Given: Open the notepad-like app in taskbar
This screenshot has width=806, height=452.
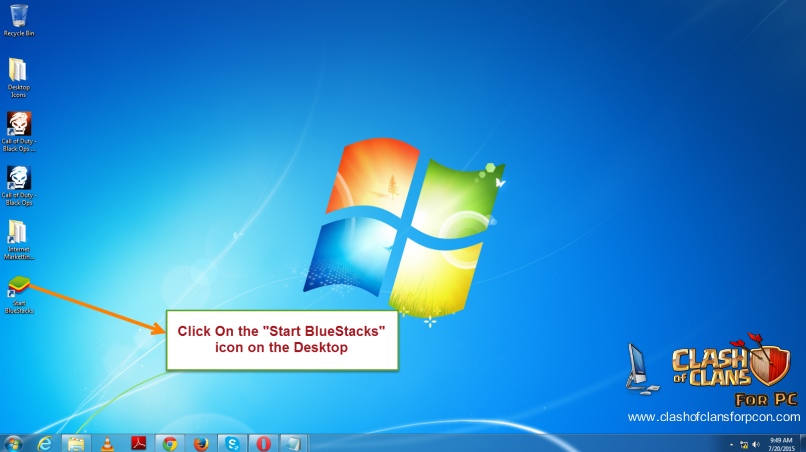Looking at the screenshot, I should pyautogui.click(x=294, y=443).
